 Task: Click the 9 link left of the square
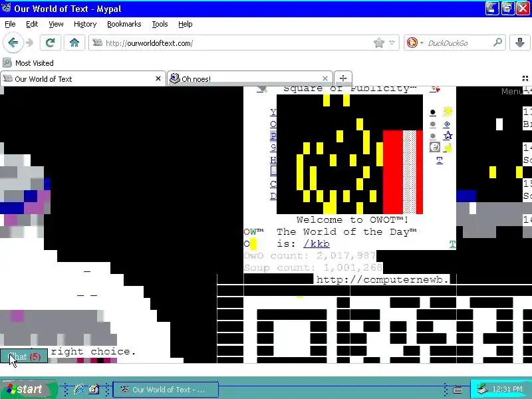pyautogui.click(x=273, y=148)
